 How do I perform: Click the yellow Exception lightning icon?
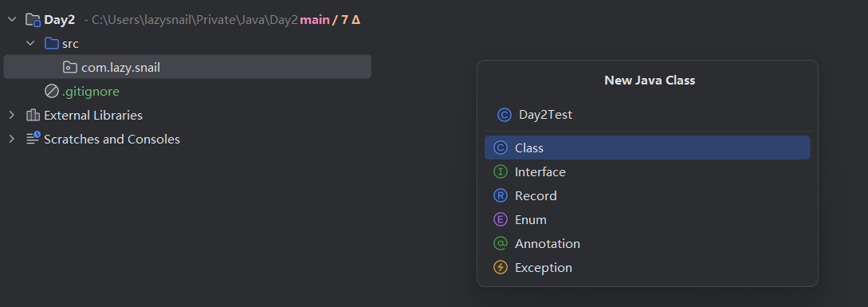501,268
